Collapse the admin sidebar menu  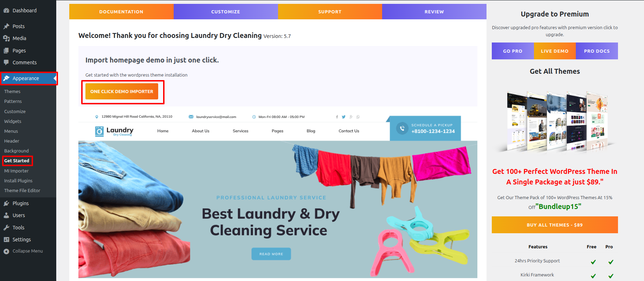(x=23, y=251)
